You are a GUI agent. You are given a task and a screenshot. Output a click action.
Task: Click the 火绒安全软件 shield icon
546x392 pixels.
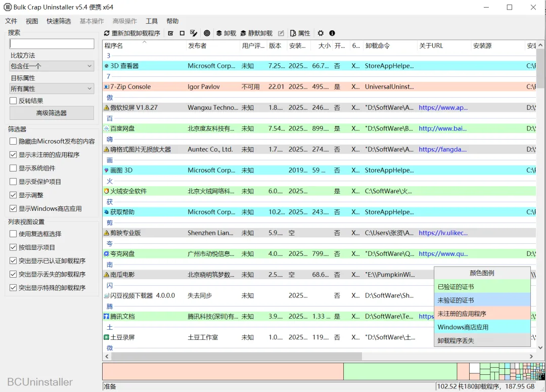coord(107,191)
